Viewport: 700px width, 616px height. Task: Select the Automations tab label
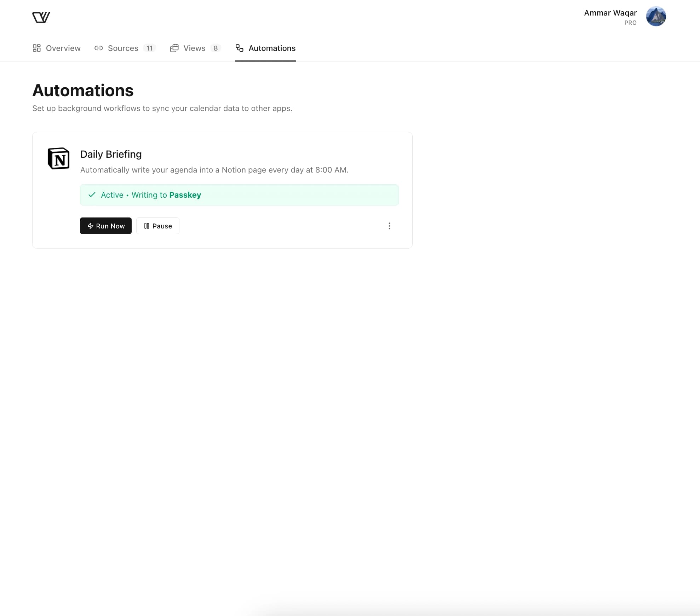(272, 48)
